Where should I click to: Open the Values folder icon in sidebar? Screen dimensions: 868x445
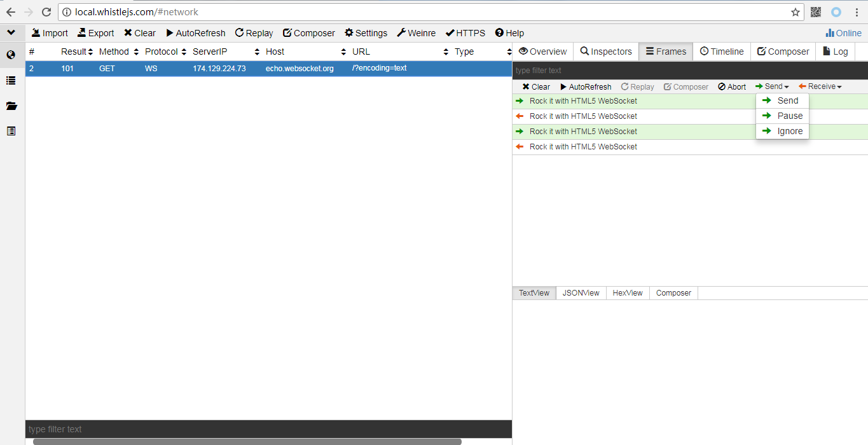point(11,106)
